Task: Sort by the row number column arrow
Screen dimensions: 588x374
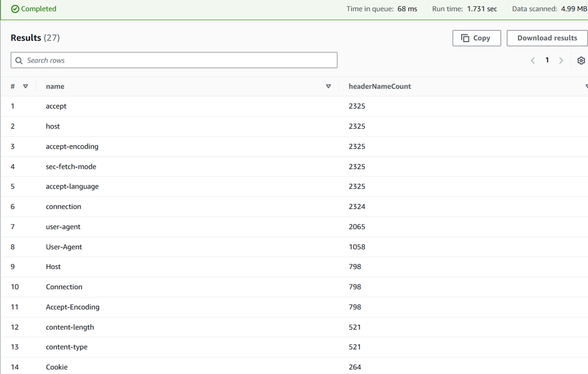Action: (25, 86)
